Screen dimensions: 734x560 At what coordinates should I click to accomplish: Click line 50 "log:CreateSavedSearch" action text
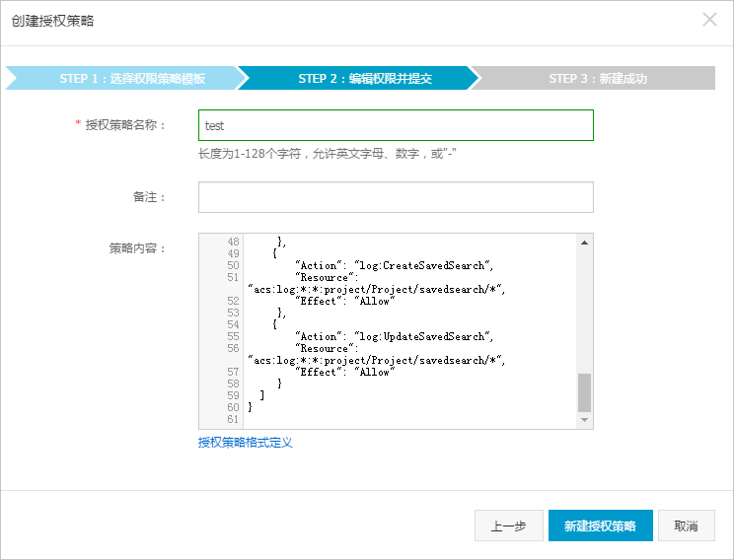point(421,266)
